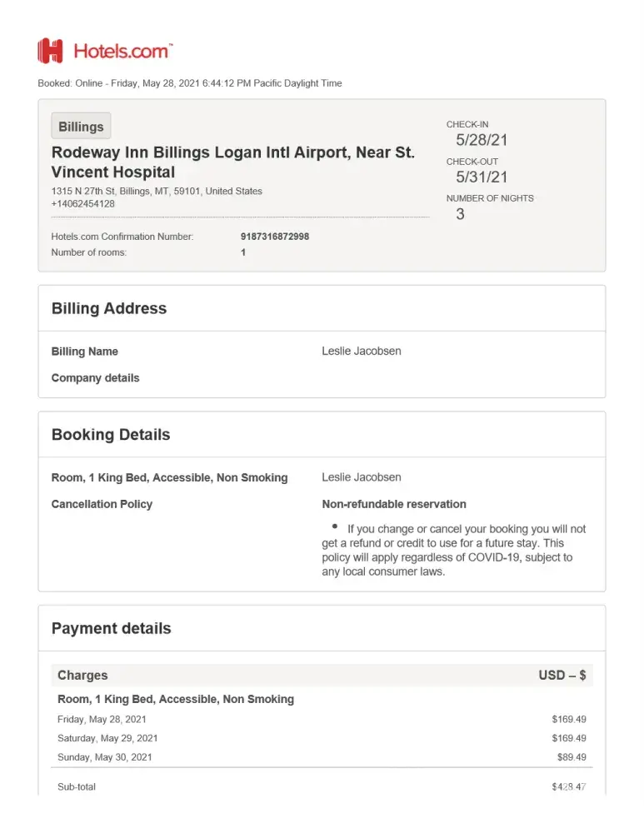
Task: Click the Hotels.com brand name text
Action: coord(122,51)
